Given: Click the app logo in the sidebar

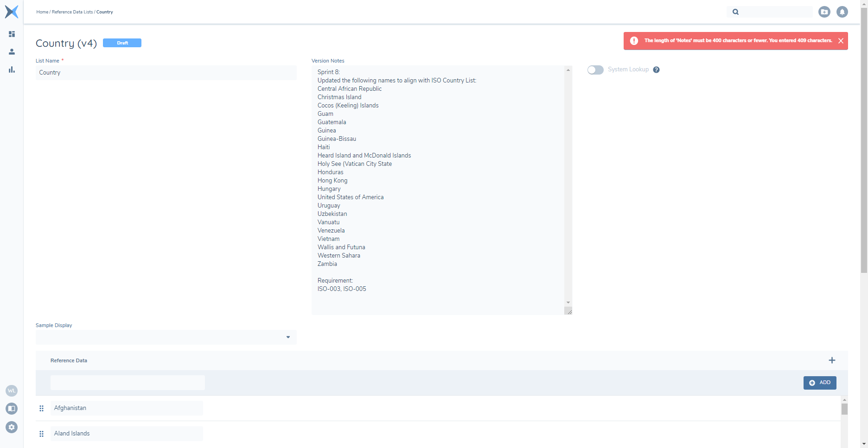Looking at the screenshot, I should pyautogui.click(x=12, y=12).
